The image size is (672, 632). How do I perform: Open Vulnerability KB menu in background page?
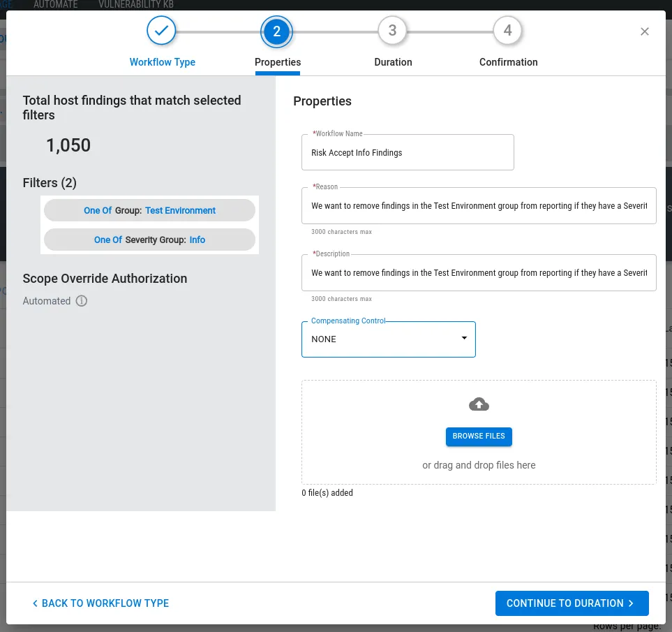136,5
